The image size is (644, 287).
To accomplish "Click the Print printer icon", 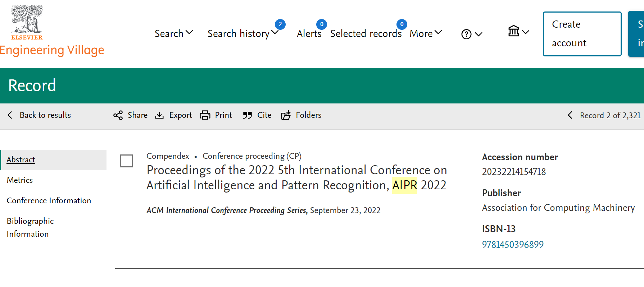I will pos(205,115).
